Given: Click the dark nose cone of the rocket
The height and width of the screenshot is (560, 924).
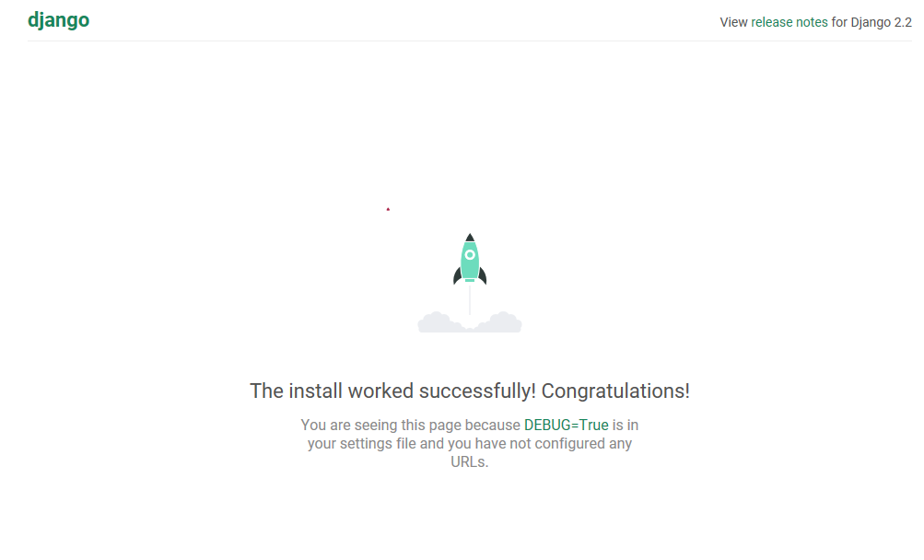Looking at the screenshot, I should pos(470,239).
